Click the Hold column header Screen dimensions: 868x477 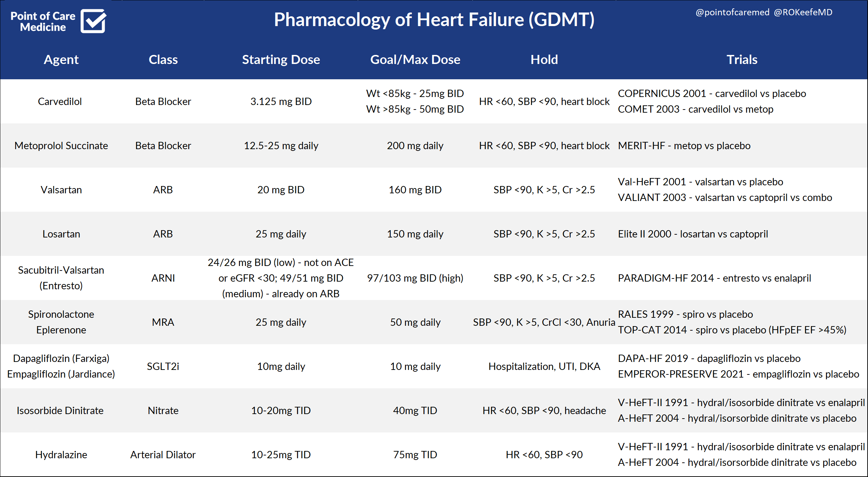click(544, 60)
